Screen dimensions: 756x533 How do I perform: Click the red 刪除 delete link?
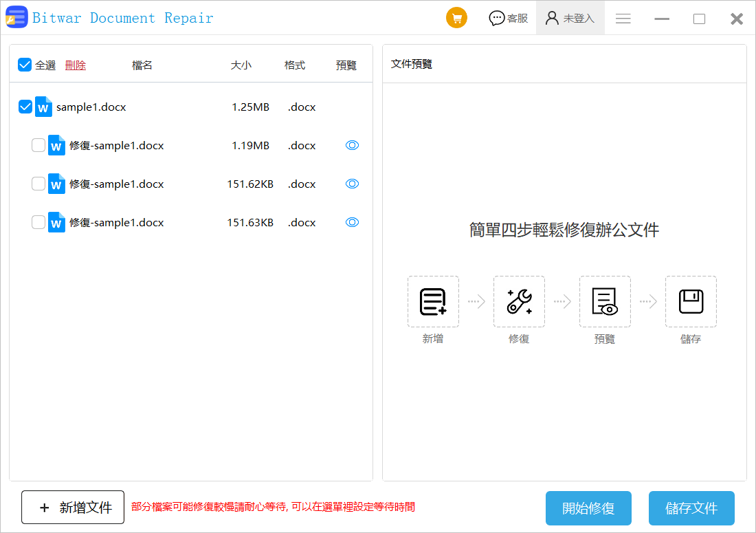(76, 65)
